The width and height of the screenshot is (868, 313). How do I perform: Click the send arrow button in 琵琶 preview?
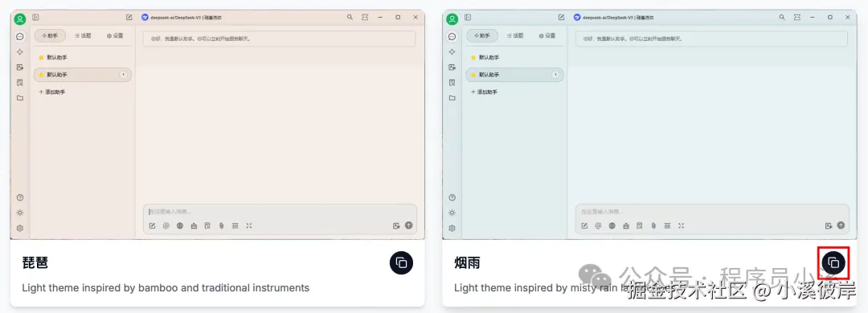click(409, 226)
